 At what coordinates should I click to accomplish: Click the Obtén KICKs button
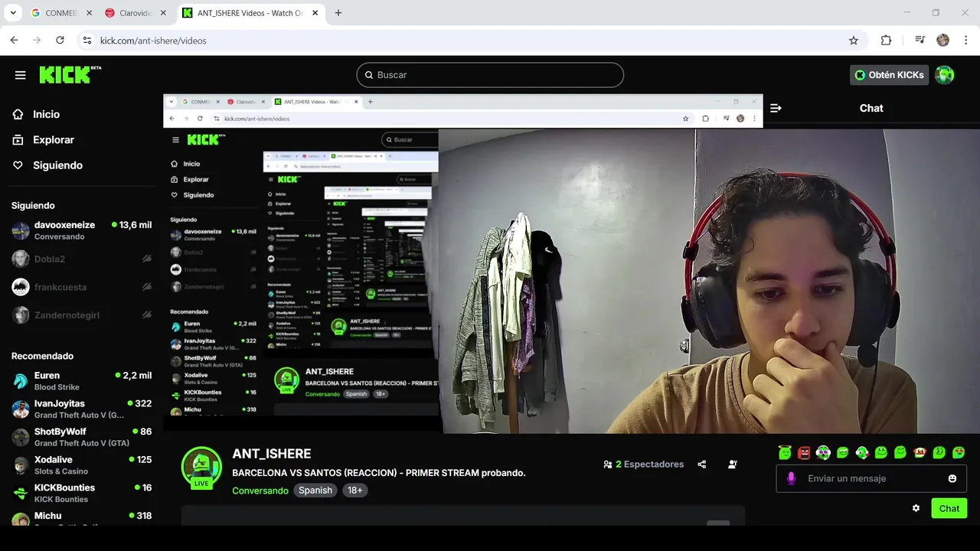pos(889,75)
